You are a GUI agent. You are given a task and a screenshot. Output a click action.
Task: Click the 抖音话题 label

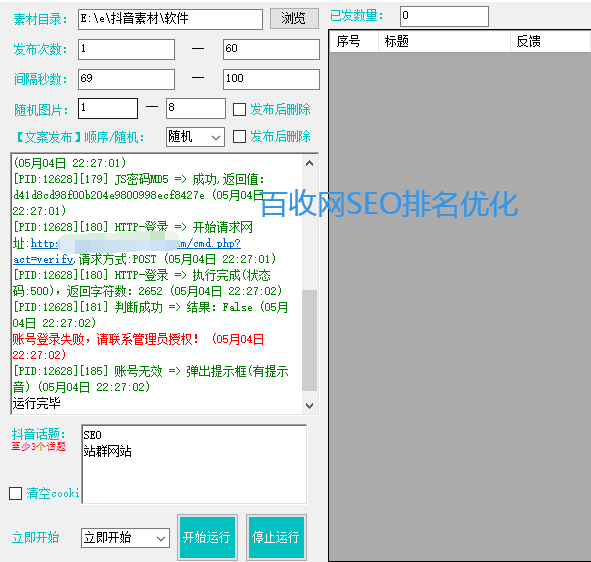(x=38, y=434)
